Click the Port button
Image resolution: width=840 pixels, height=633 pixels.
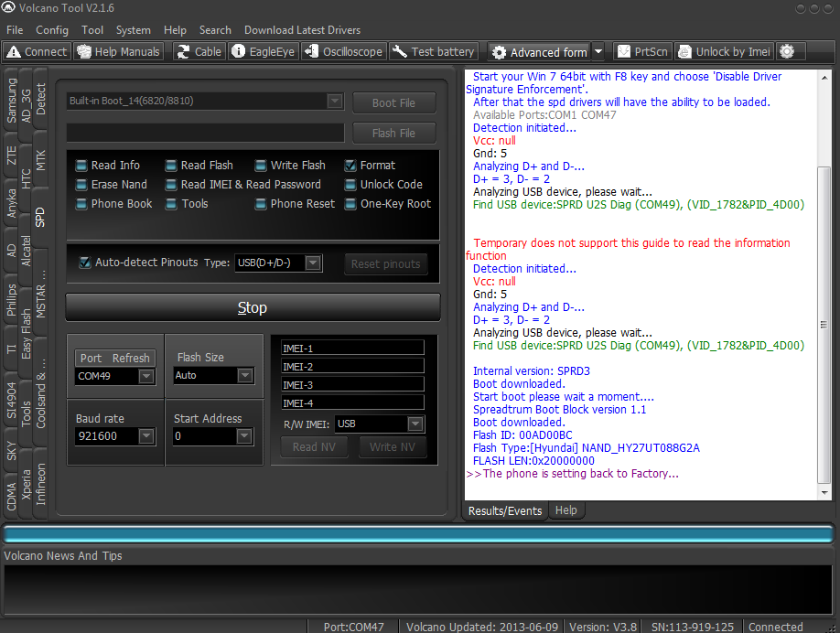click(91, 358)
